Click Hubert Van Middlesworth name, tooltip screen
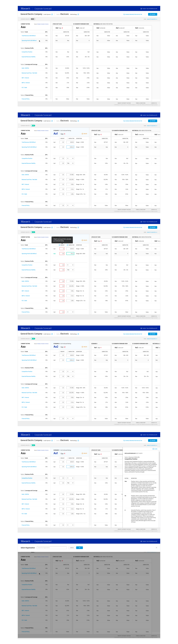178x644 pixels. point(150,222)
